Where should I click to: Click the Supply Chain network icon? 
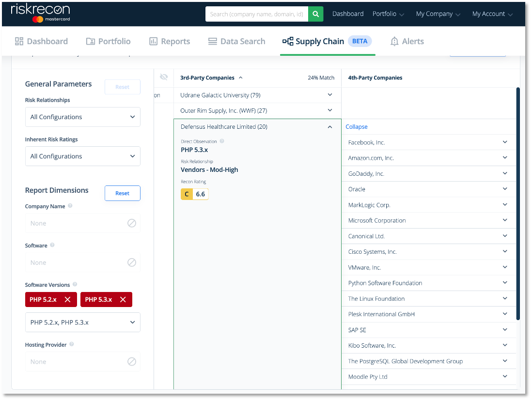click(288, 41)
